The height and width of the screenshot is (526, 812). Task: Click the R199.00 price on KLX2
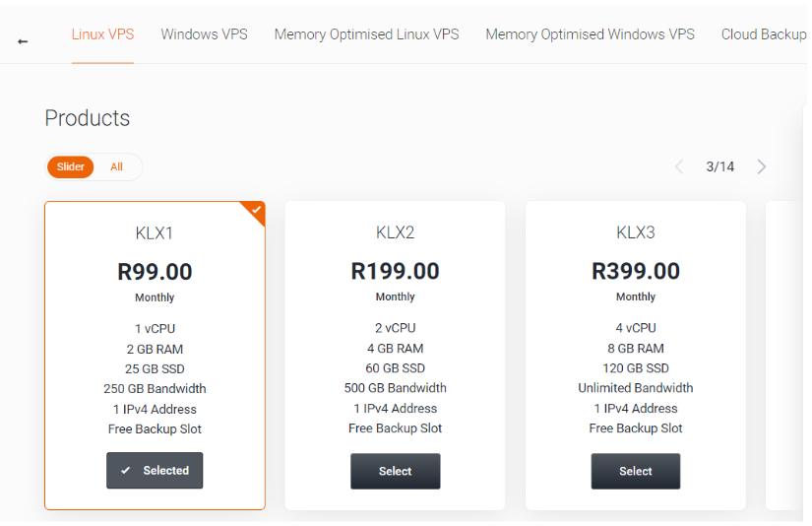(x=395, y=271)
